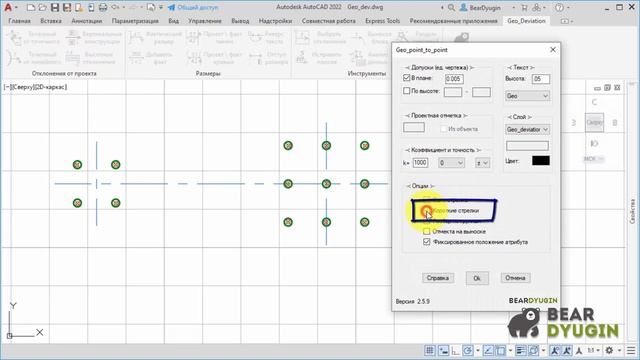Click the text height (Высота) field
The image size is (640, 360).
[541, 79]
